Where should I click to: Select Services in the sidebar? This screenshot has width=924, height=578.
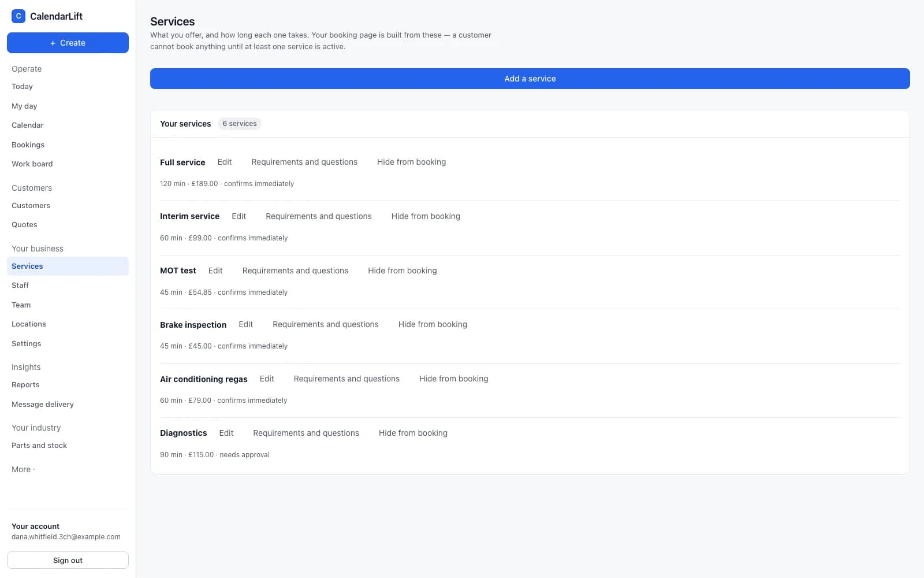click(x=68, y=266)
